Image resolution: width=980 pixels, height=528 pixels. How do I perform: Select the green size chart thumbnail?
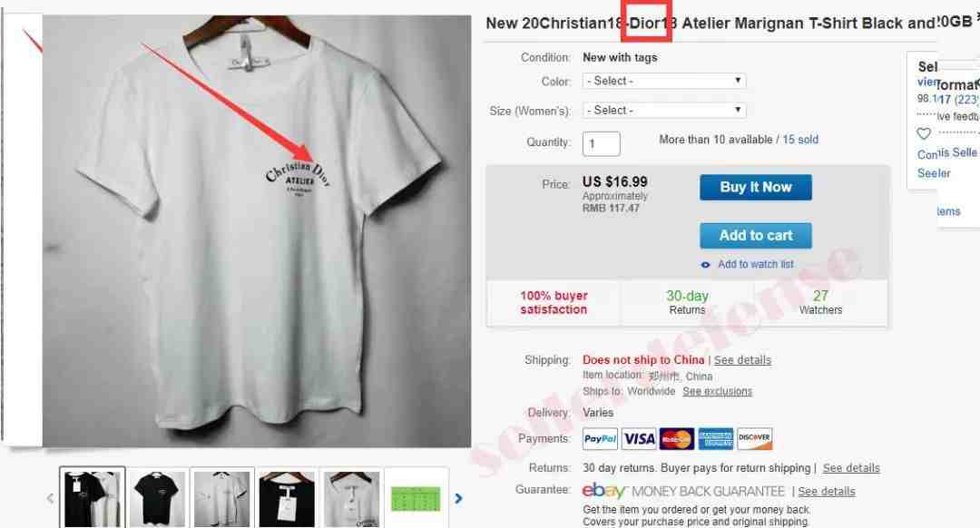pyautogui.click(x=416, y=498)
